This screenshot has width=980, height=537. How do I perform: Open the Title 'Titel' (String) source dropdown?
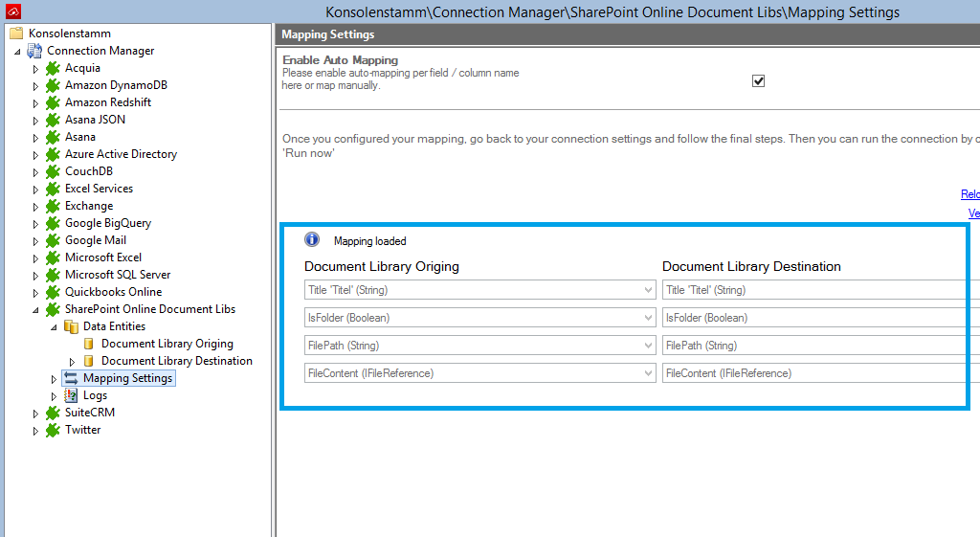pyautogui.click(x=649, y=290)
